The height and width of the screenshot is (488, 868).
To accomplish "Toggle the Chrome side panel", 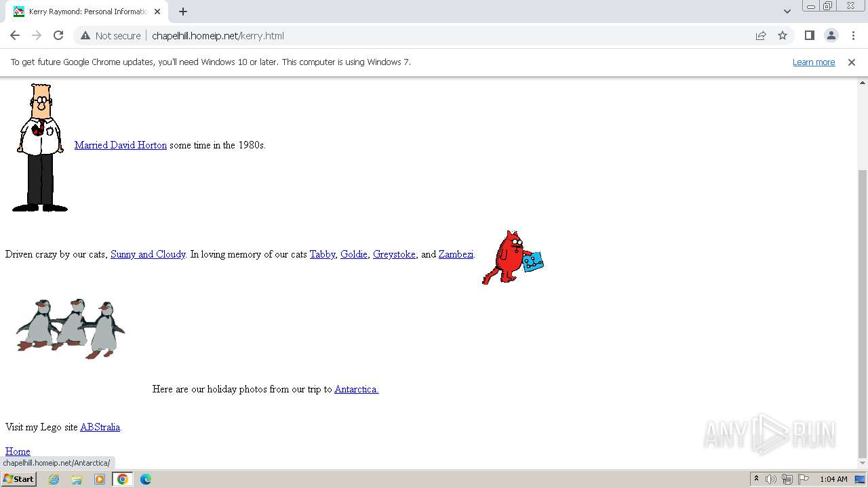I will pos(809,35).
